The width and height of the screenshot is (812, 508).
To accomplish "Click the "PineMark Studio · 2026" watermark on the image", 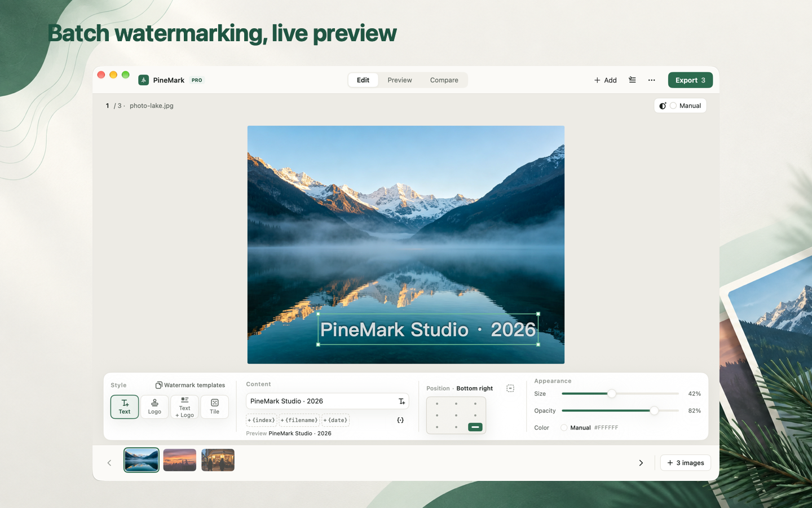I will 428,330.
